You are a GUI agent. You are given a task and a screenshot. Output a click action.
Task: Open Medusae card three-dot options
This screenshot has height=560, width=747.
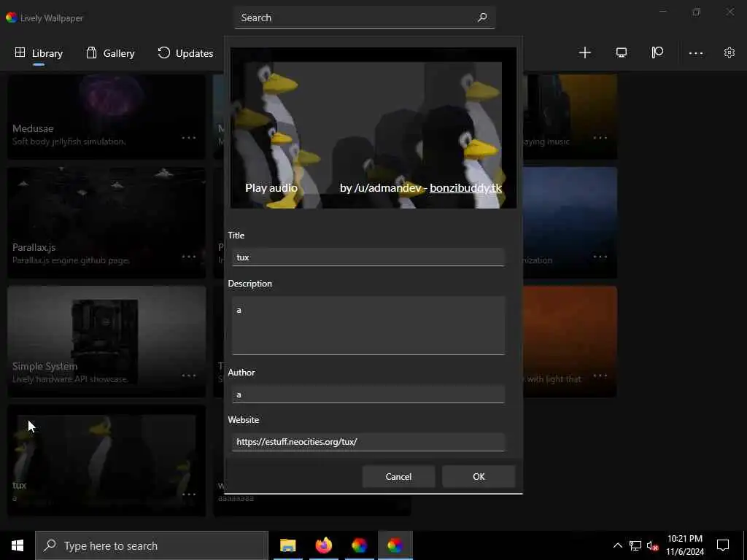coord(189,138)
